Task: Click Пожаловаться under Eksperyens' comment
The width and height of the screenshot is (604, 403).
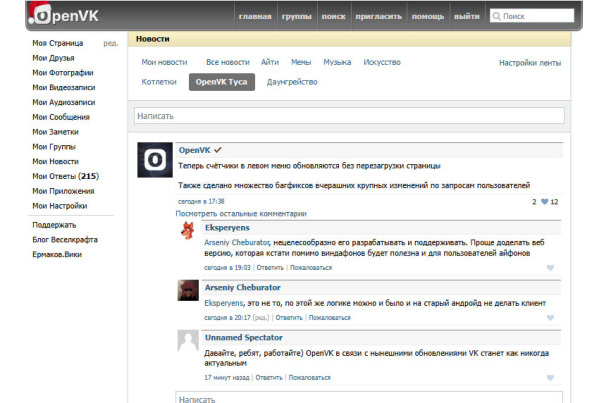Action: tap(311, 268)
